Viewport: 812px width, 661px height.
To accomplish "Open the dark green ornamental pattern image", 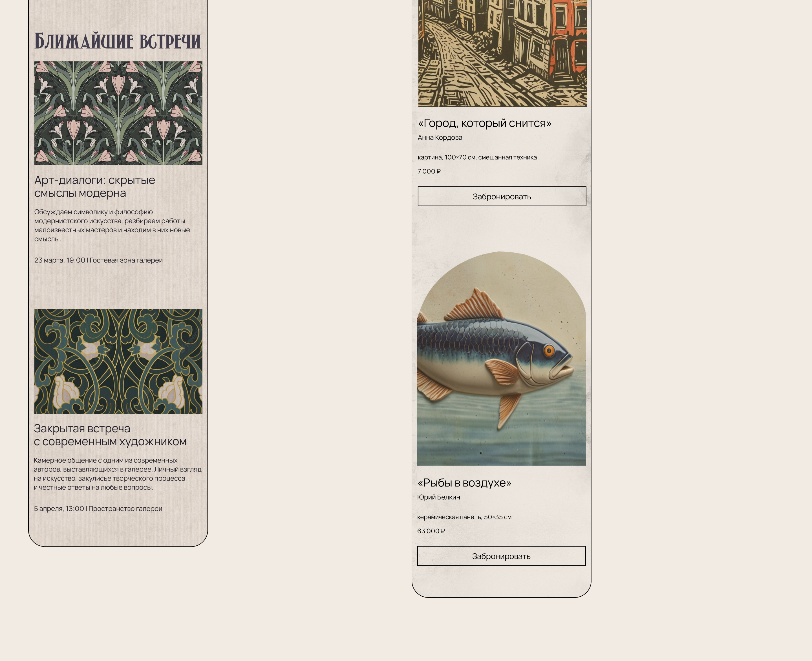I will coord(118,361).
